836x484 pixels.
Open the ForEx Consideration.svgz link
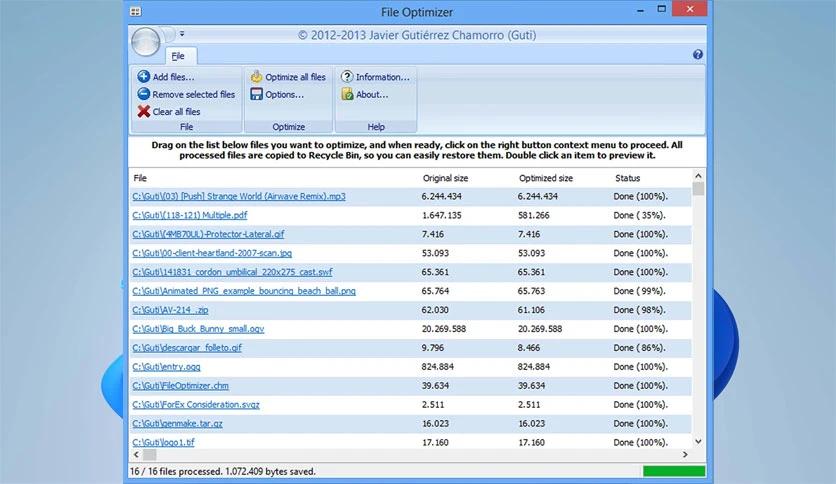(x=196, y=405)
